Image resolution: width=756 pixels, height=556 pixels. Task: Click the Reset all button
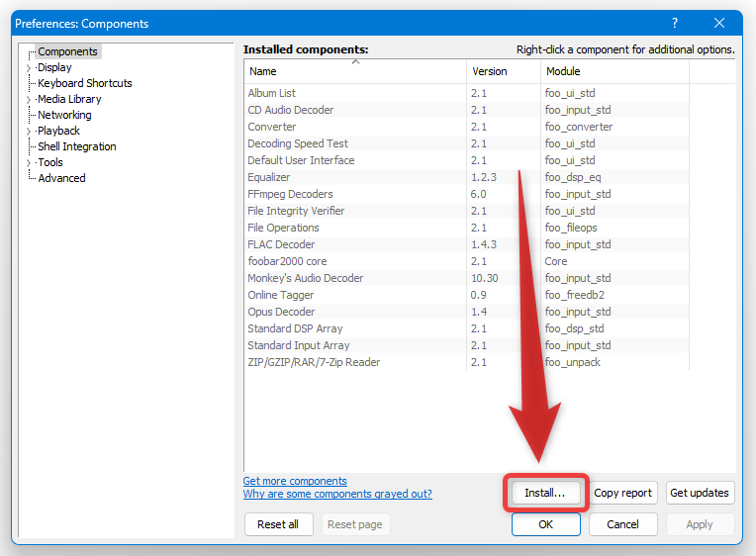coord(278,524)
